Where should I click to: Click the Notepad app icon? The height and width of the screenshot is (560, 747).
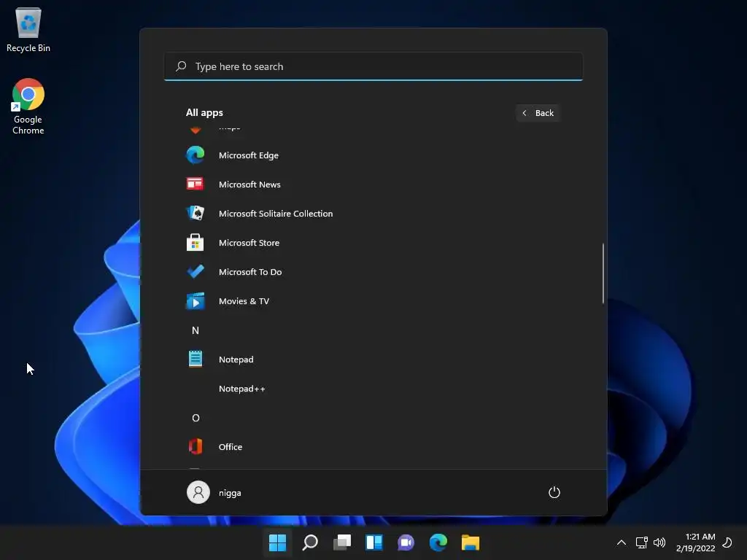point(196,359)
